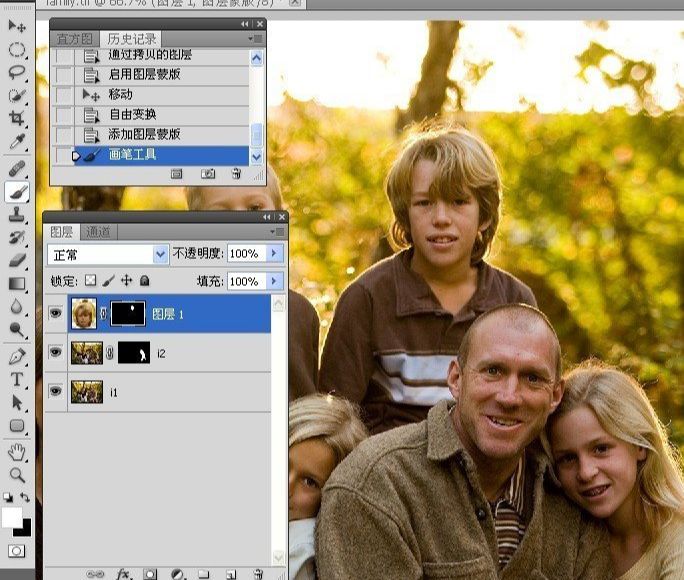Image resolution: width=684 pixels, height=580 pixels.
Task: Create new snapshot in History panel
Action: coord(208,174)
